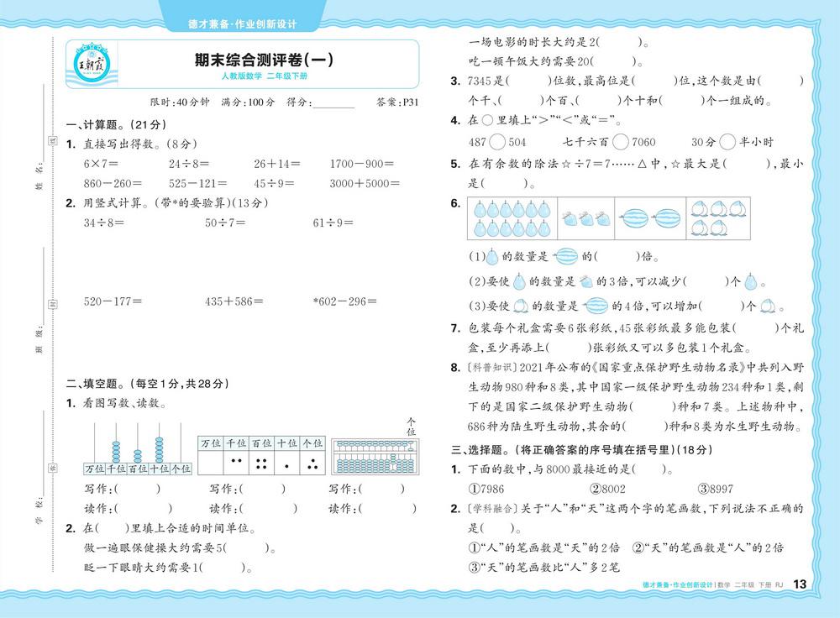The height and width of the screenshot is (618, 840).
Task: Click the answer reference 答案:P31
Action: [397, 102]
